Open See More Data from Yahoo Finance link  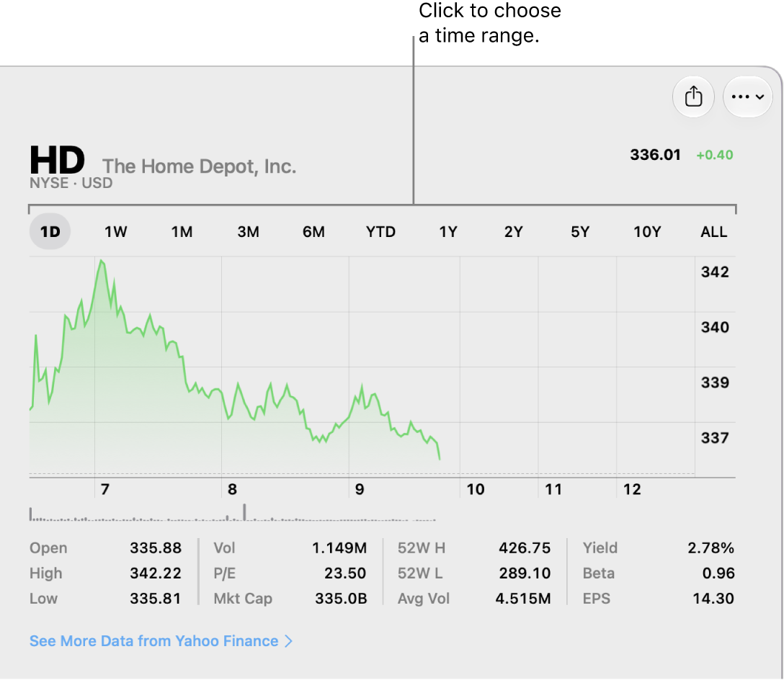161,641
